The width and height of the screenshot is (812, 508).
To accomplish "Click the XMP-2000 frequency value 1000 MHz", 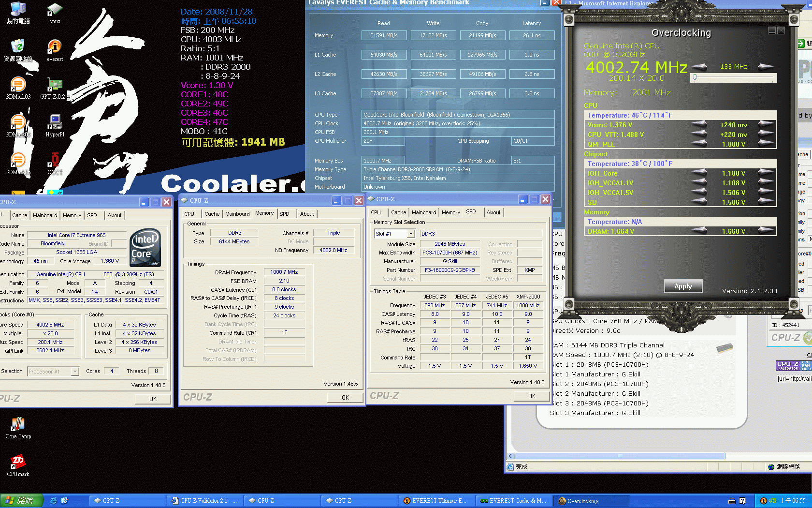I will pos(528,305).
